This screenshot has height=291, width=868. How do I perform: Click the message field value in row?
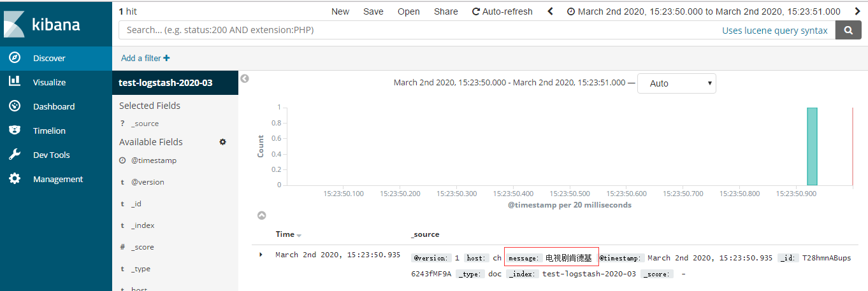[568, 258]
